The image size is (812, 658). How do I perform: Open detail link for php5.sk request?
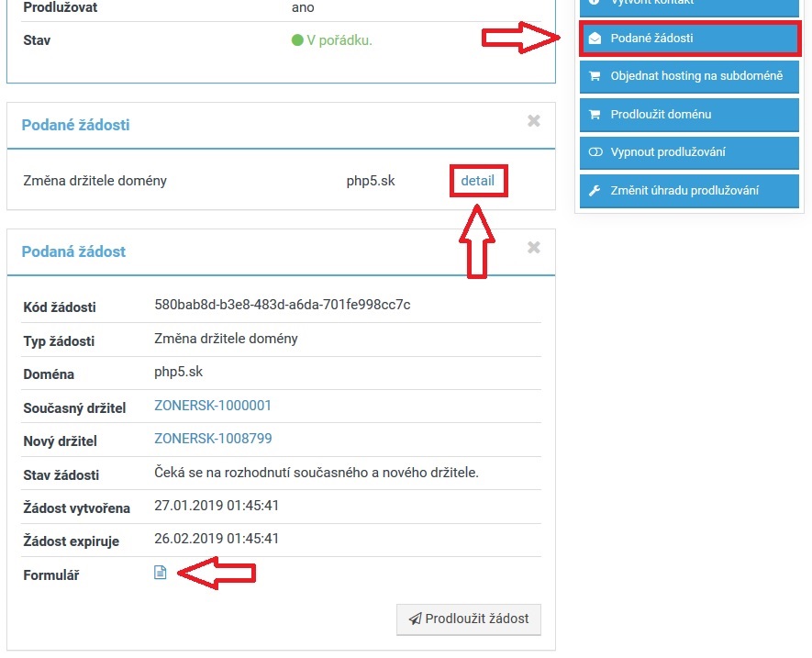pyautogui.click(x=477, y=181)
